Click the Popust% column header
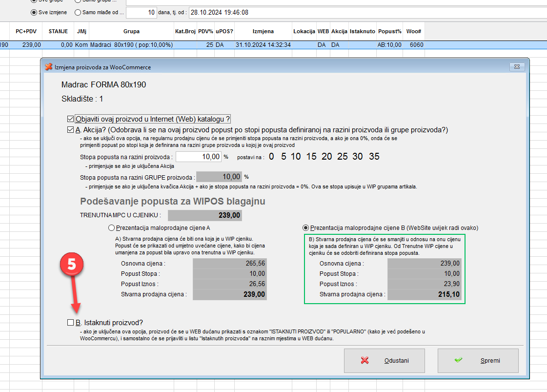 [390, 31]
